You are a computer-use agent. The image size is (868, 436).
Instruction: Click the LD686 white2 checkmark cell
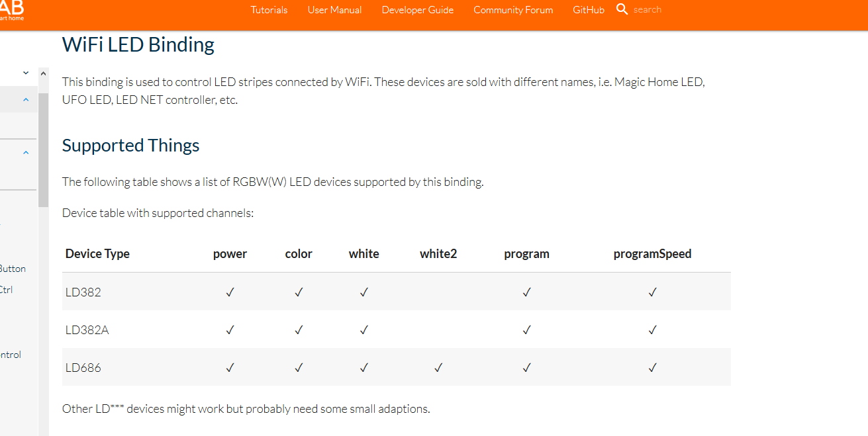coord(438,367)
